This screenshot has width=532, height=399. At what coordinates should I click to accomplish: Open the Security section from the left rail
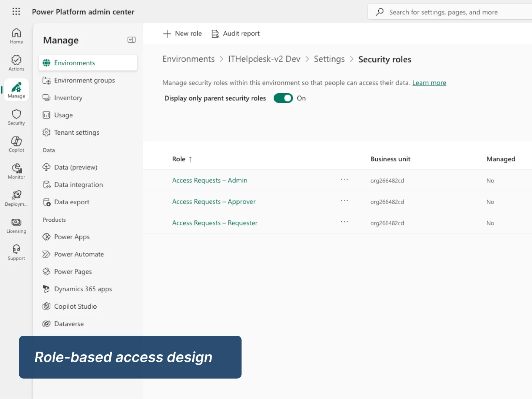point(16,117)
